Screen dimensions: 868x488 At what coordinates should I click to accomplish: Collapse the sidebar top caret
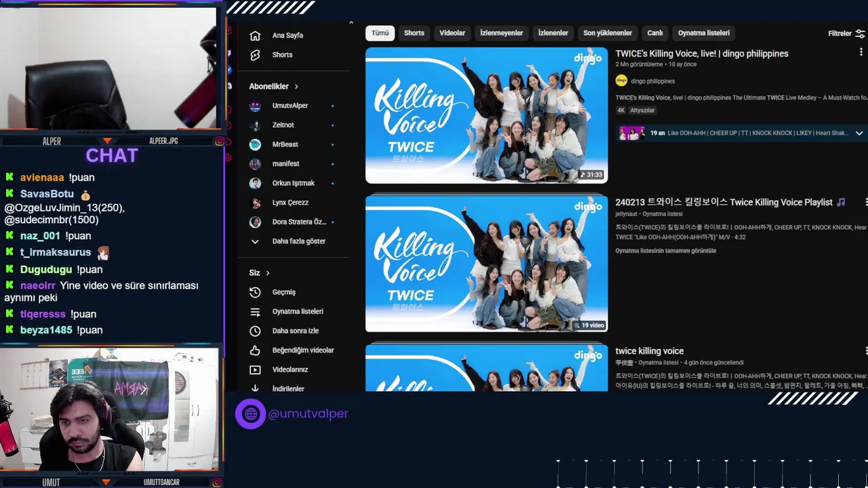[351, 23]
